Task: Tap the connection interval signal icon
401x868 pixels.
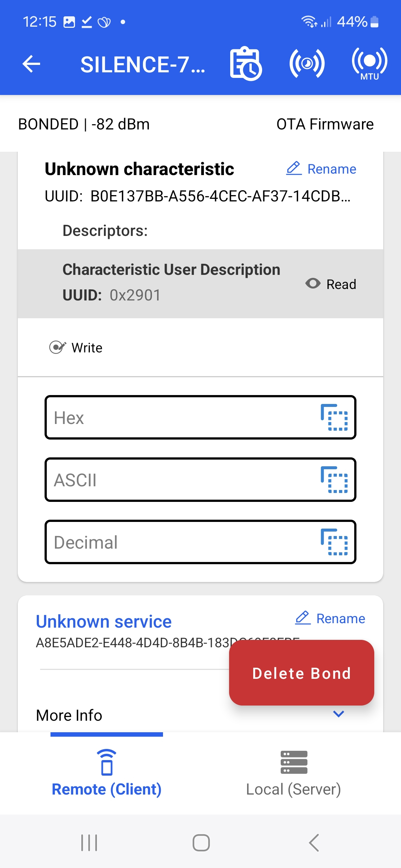Action: click(x=307, y=64)
